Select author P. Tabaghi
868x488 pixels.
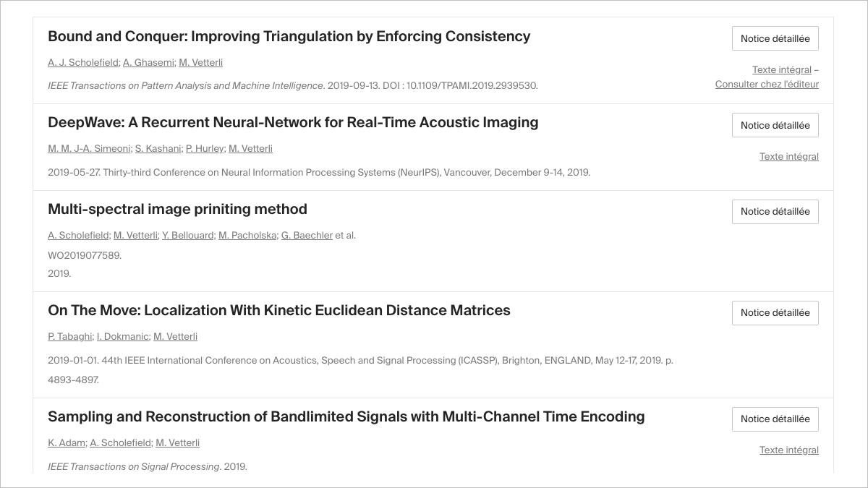coord(69,336)
